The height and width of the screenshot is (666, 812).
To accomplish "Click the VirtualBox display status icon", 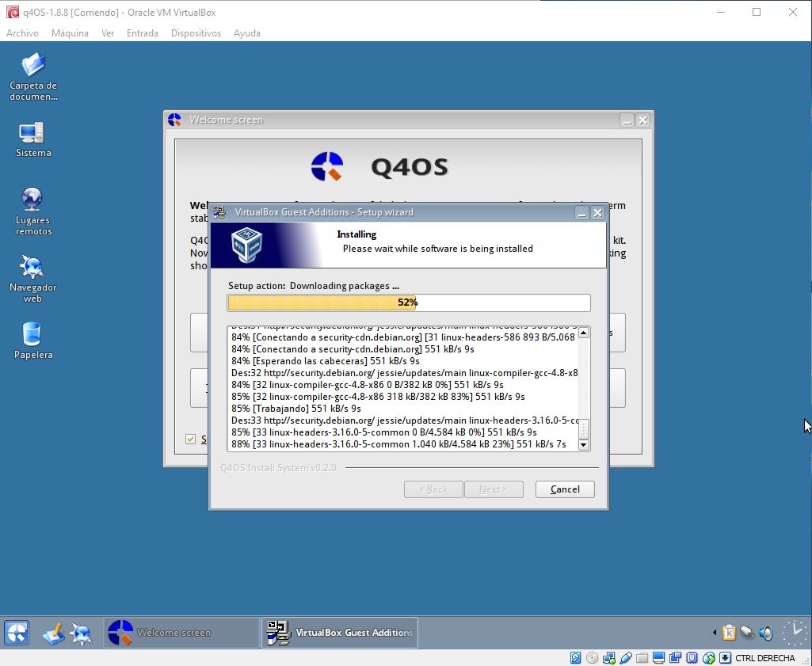I will [659, 658].
